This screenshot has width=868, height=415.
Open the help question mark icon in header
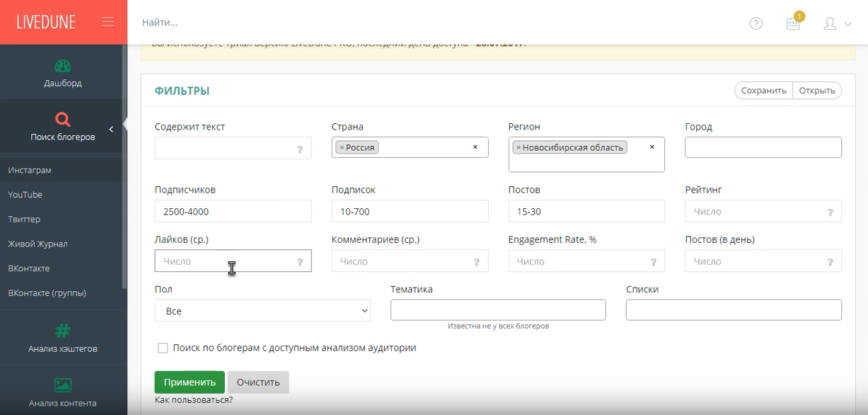[756, 23]
